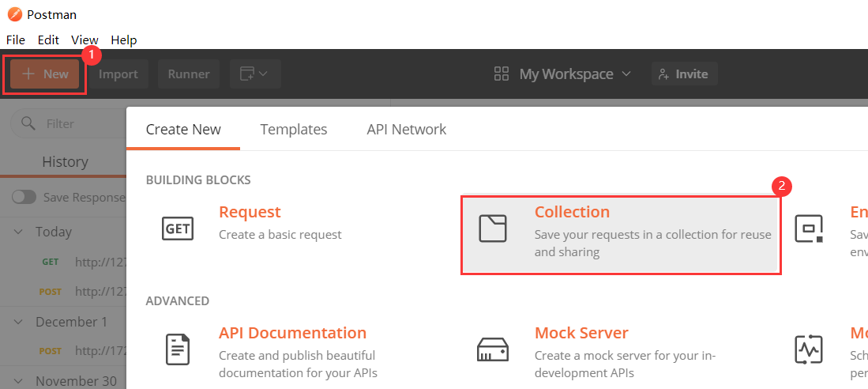
Task: Click the workspace grid icon
Action: (501, 74)
